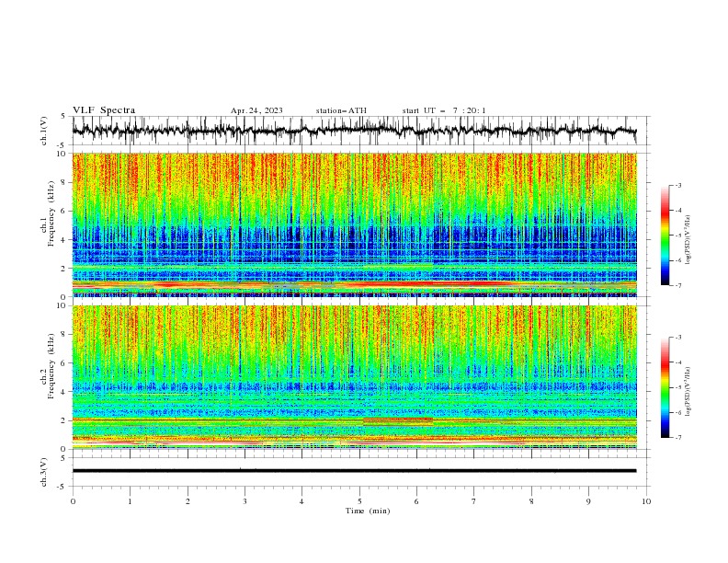Click time axis tick label "1"
The height and width of the screenshot is (563, 728).
point(130,501)
